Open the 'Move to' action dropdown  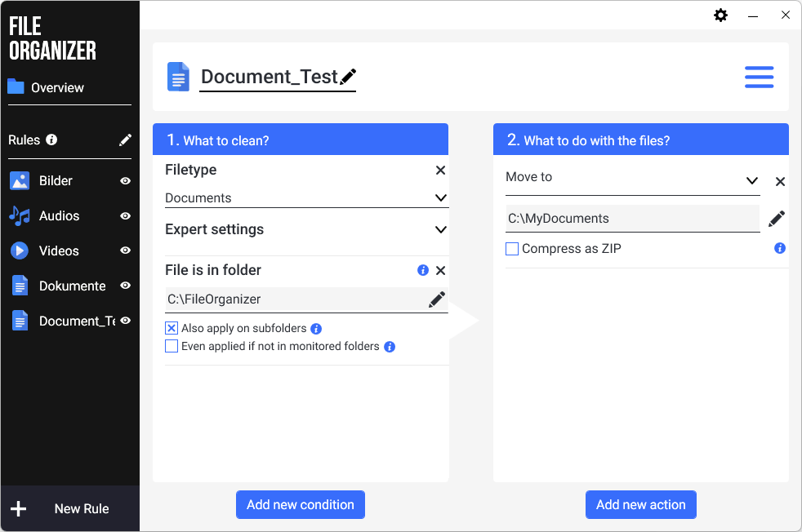pos(751,181)
